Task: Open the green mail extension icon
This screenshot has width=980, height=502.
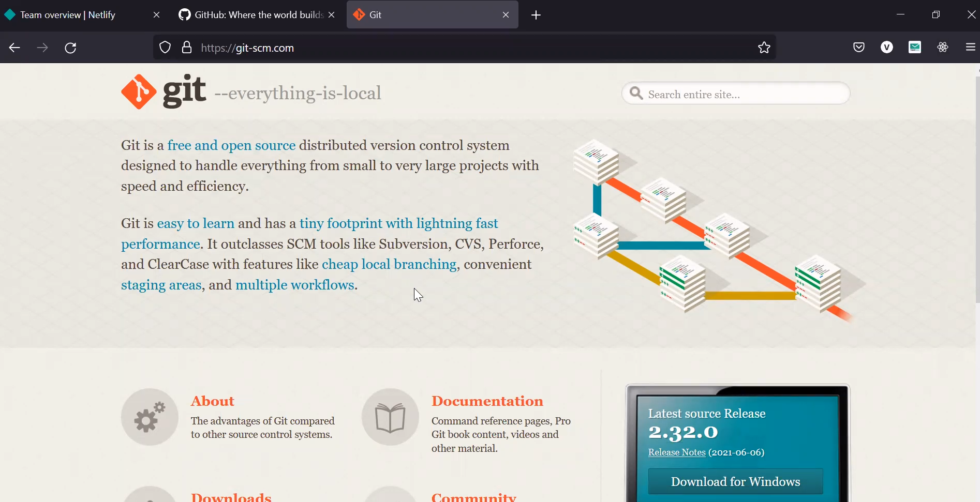Action: [915, 48]
